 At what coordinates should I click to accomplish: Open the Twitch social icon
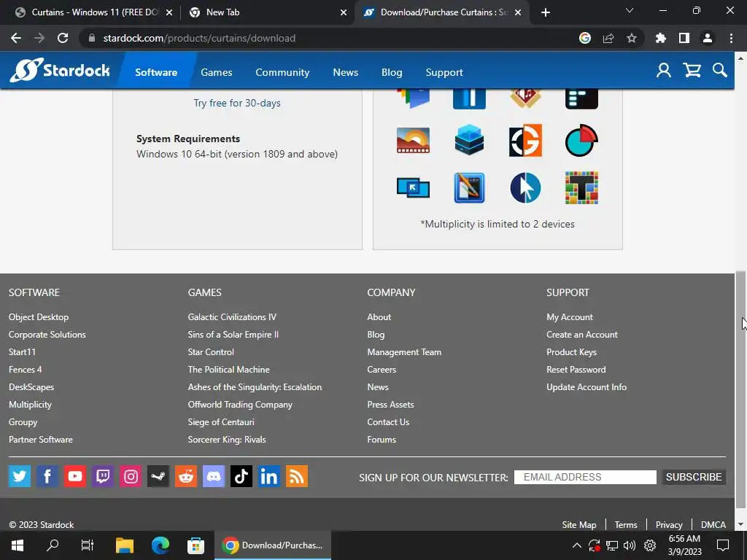(x=102, y=476)
